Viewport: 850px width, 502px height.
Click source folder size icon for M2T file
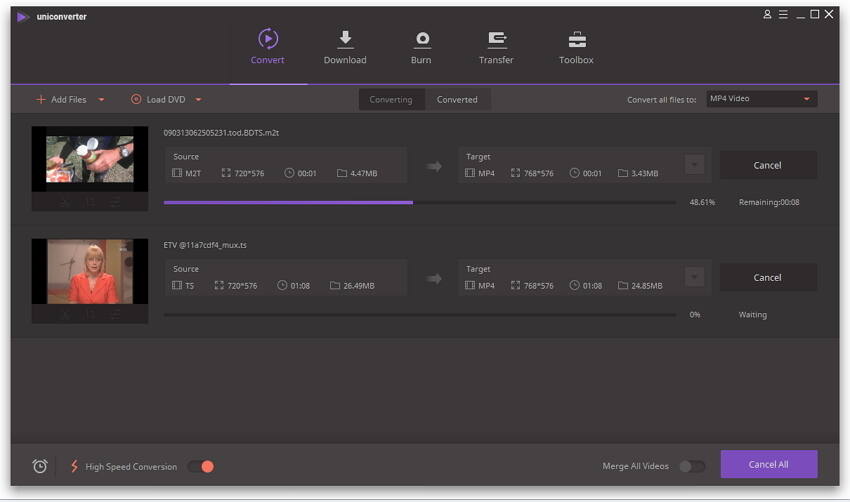pos(342,173)
